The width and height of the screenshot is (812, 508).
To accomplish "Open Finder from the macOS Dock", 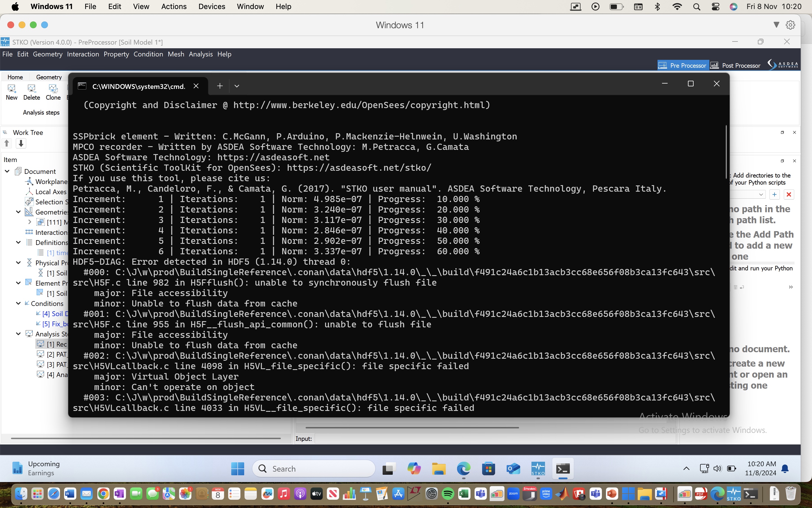I will pyautogui.click(x=21, y=494).
